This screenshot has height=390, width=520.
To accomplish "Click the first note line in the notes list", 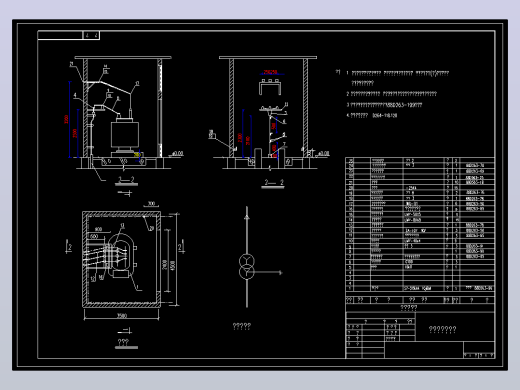I will point(397,73).
